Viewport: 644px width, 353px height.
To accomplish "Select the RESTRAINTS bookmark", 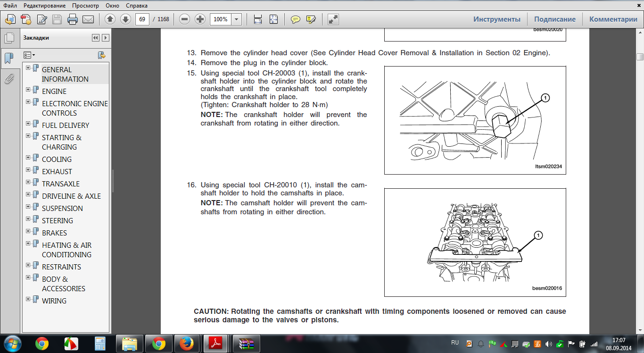I will click(61, 267).
